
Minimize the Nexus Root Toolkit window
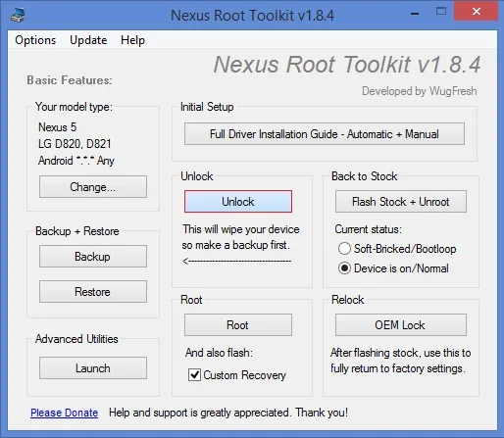[x=415, y=14]
